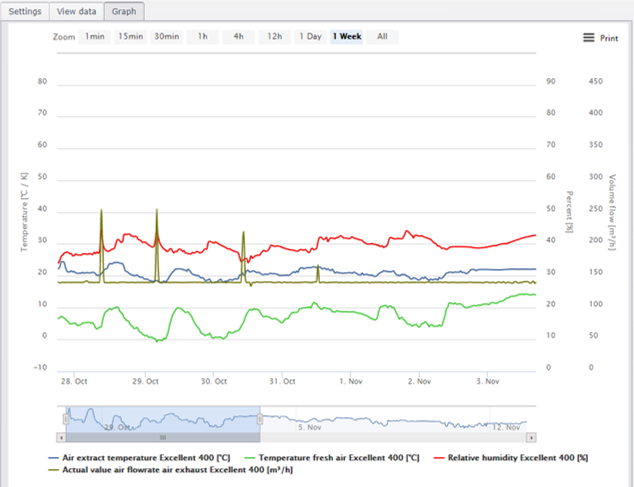Open the chart hamburger menu icon

(588, 38)
